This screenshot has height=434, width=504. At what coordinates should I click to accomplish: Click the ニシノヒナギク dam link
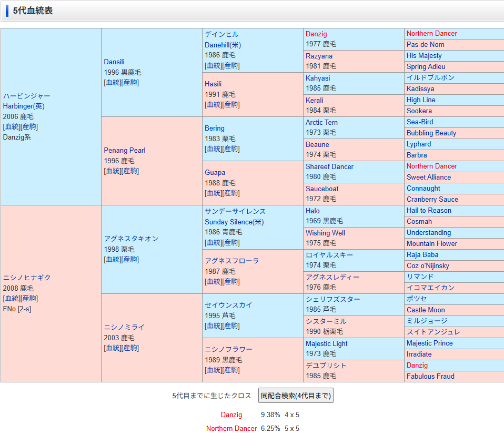click(x=27, y=278)
